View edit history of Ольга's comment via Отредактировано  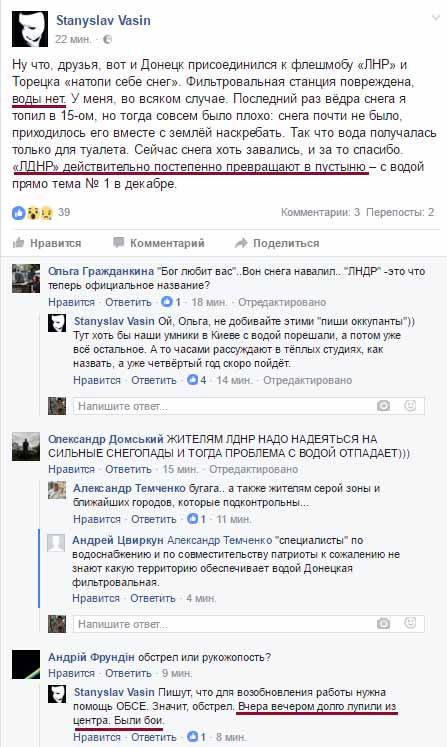click(282, 302)
